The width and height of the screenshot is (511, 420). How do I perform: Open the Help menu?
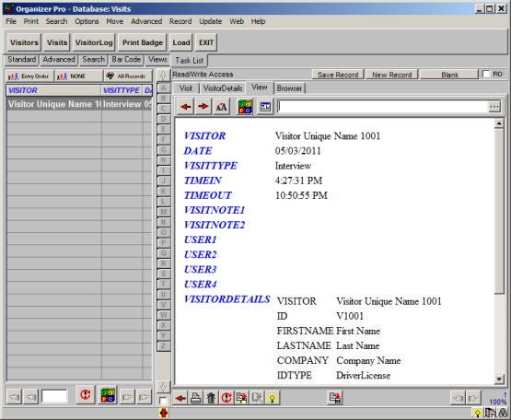tap(258, 21)
